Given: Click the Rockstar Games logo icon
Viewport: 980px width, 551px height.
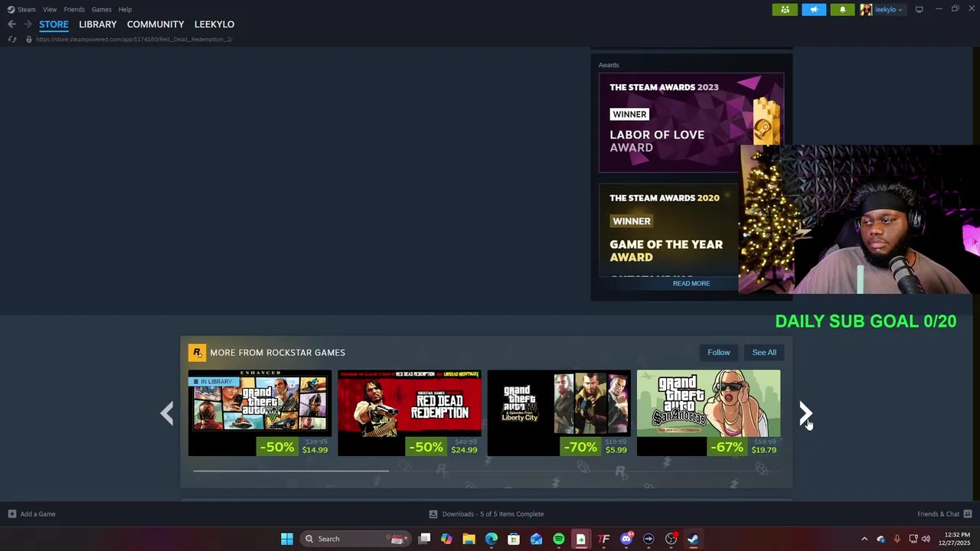Looking at the screenshot, I should point(197,353).
